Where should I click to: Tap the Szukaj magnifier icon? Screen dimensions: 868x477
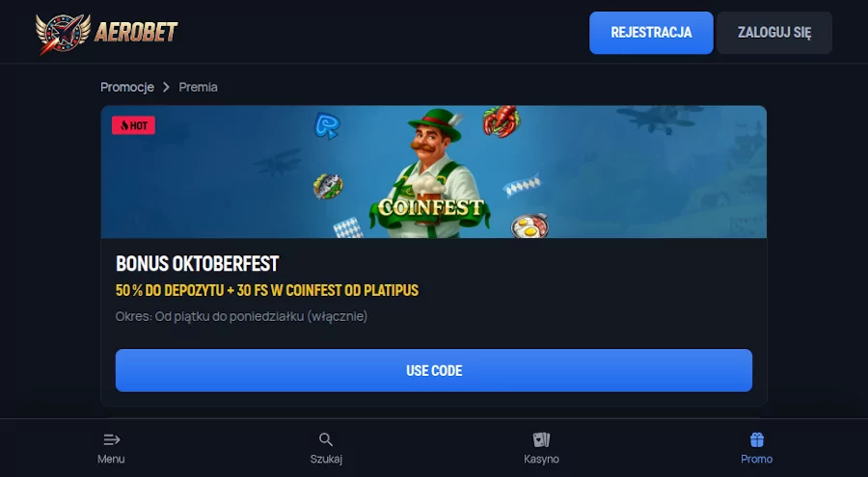pos(326,440)
